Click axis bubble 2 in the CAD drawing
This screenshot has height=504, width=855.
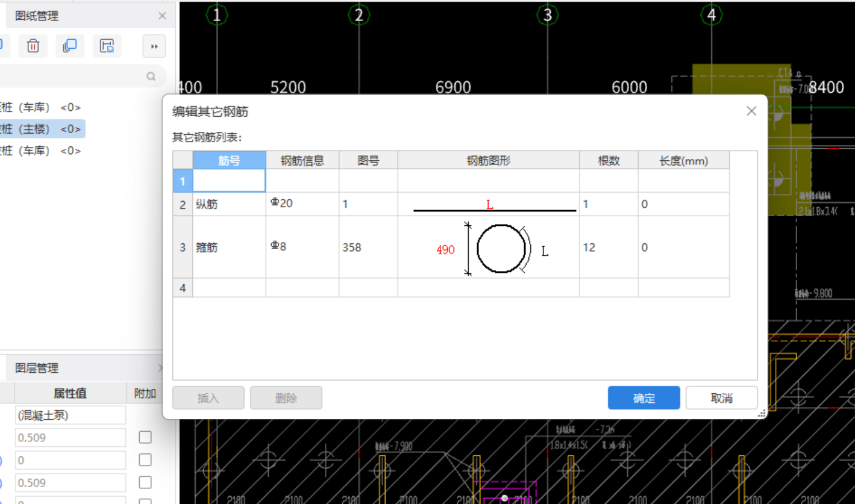[359, 14]
